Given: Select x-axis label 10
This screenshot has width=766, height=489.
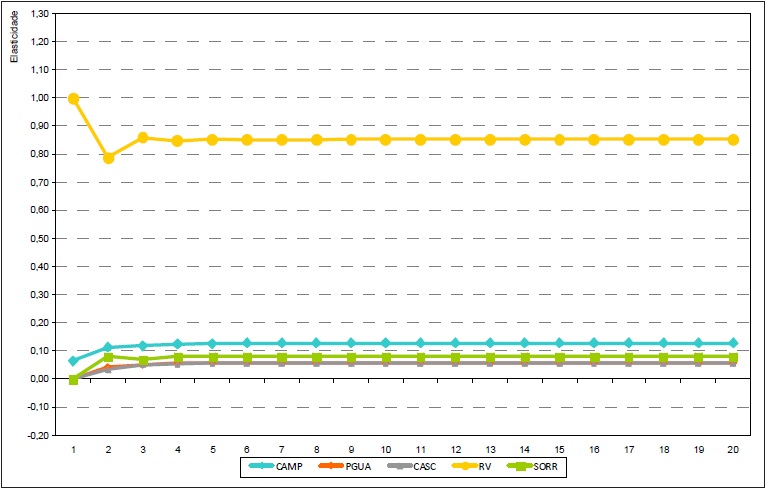Looking at the screenshot, I should click(x=386, y=450).
